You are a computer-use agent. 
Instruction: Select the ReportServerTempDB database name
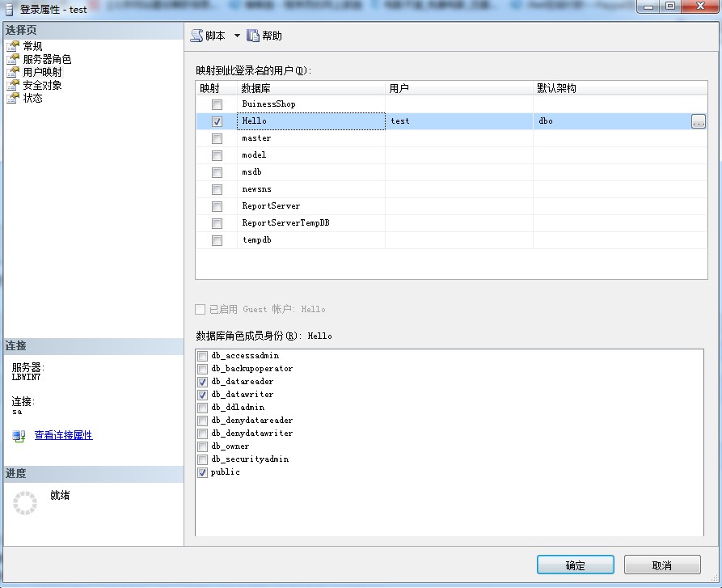coord(286,223)
